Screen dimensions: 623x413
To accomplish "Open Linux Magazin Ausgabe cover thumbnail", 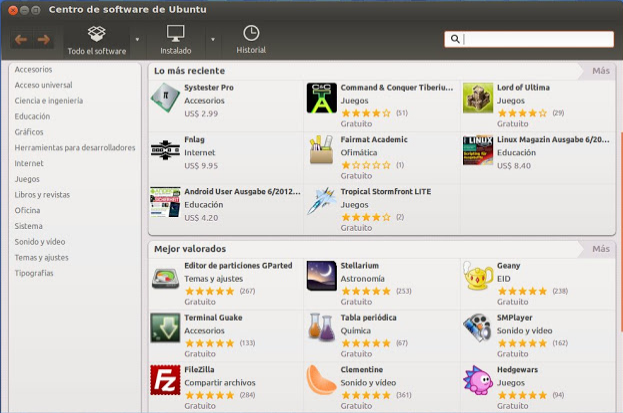I will tap(478, 150).
